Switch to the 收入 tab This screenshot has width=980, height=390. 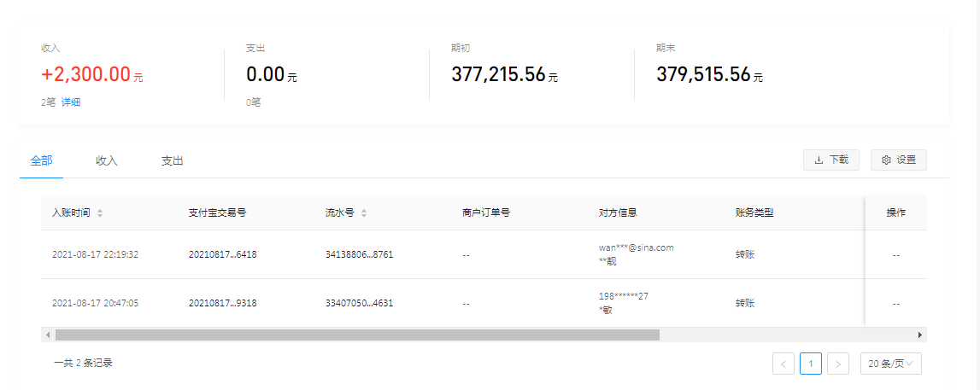107,160
